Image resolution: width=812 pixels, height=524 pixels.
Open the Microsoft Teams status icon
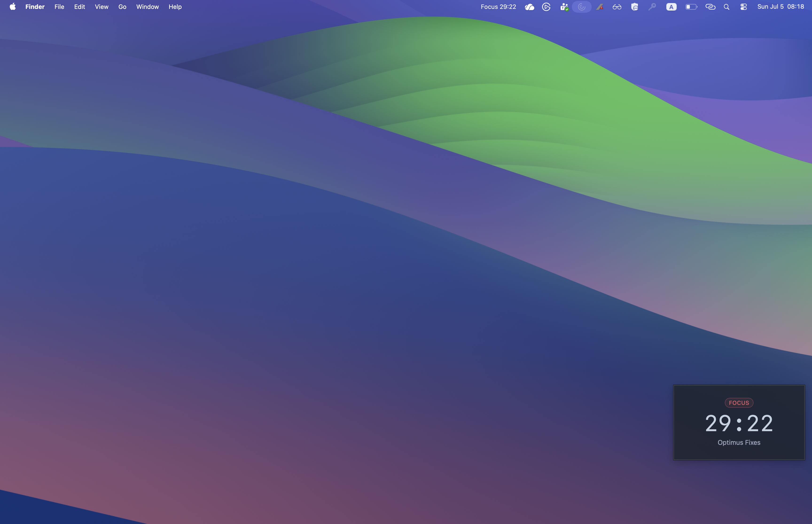[x=564, y=7]
